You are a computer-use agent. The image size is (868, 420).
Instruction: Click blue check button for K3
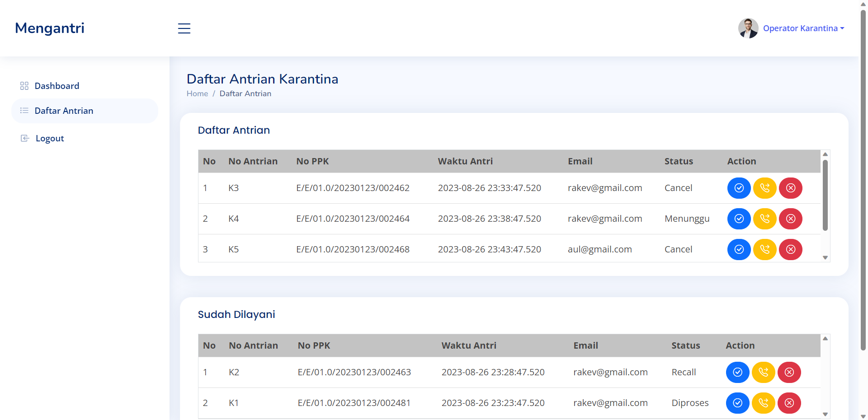coord(739,188)
